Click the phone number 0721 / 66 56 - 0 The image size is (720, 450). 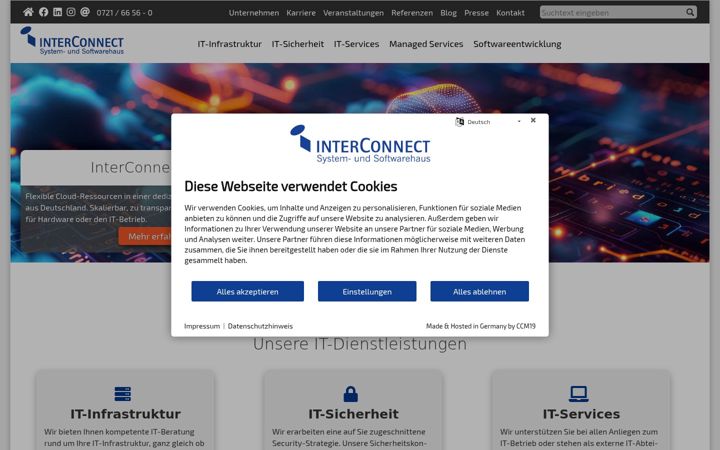point(124,13)
